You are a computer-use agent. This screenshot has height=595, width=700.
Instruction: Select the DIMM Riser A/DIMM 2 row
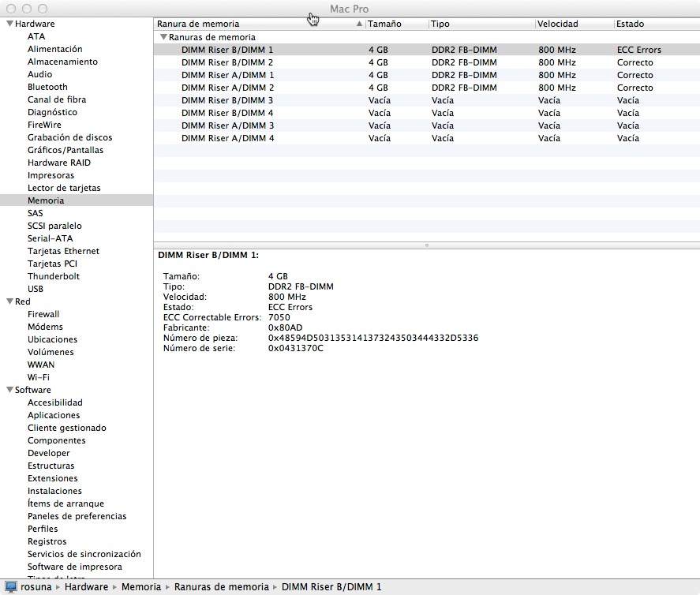[x=427, y=88]
